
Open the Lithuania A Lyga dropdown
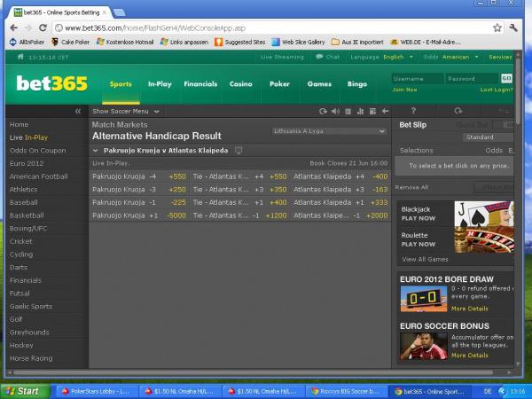[329, 130]
